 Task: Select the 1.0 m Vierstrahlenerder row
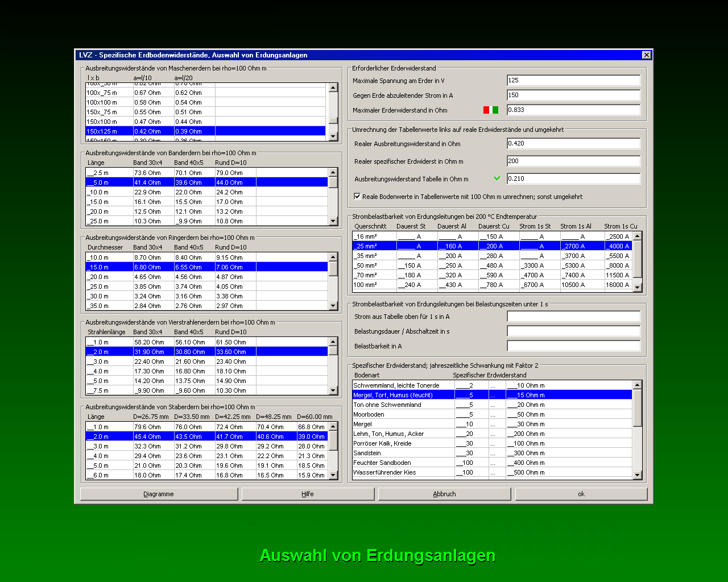pyautogui.click(x=206, y=342)
